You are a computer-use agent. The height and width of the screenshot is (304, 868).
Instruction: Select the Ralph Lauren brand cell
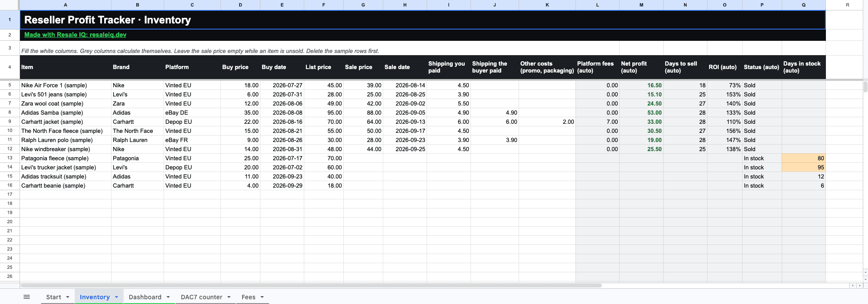[x=138, y=140]
